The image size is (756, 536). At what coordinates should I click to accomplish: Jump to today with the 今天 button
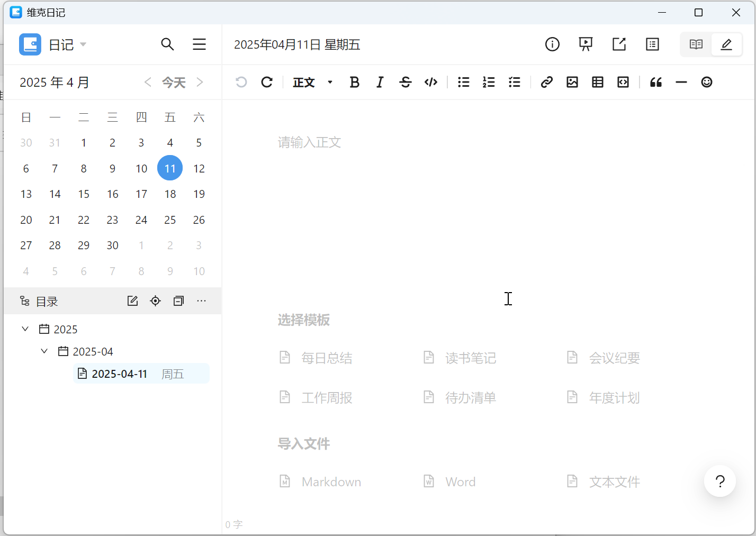coord(174,83)
